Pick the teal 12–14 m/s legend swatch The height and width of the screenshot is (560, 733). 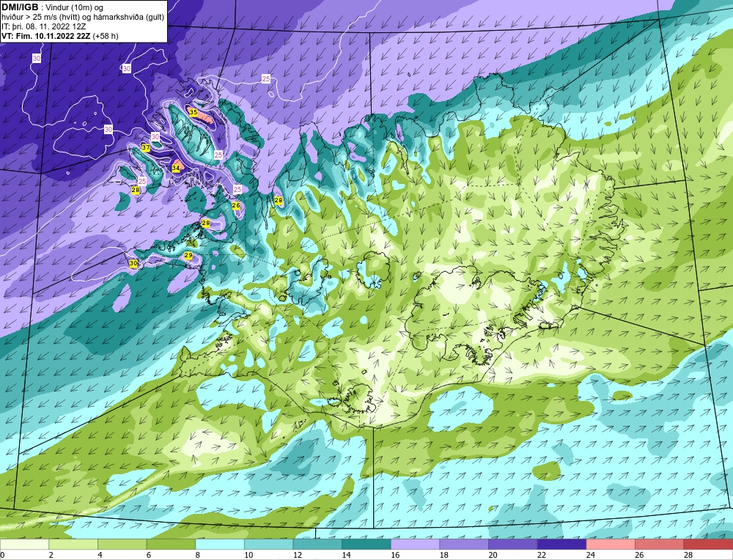(x=317, y=544)
